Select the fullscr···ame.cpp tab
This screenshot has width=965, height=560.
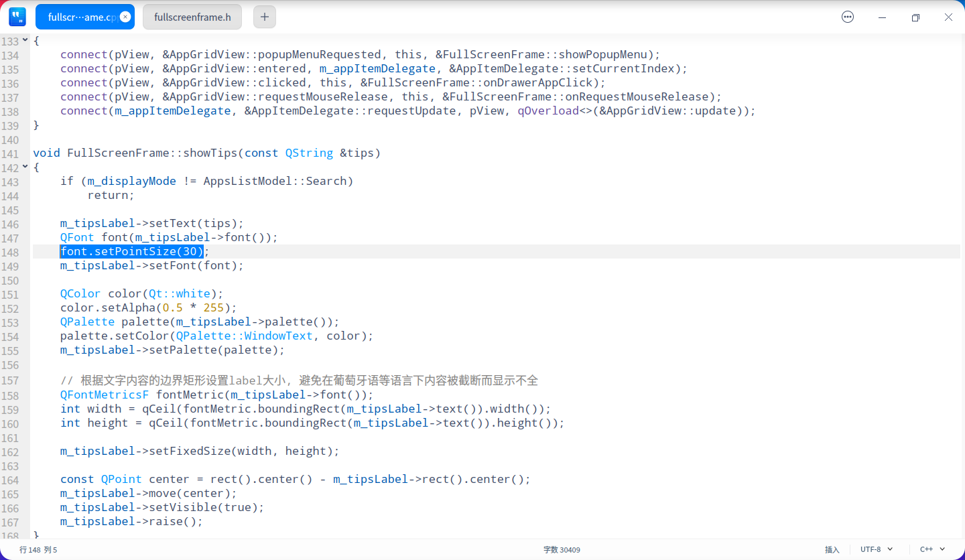tap(85, 17)
